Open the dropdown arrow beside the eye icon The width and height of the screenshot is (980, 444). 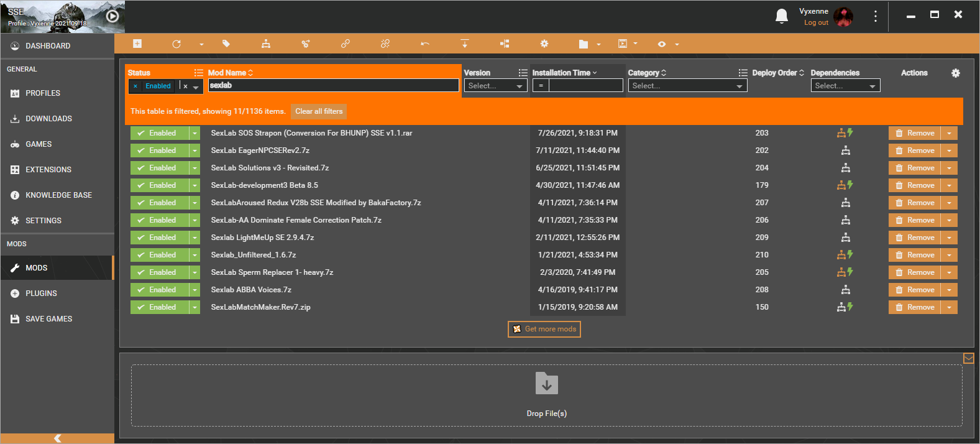(677, 44)
